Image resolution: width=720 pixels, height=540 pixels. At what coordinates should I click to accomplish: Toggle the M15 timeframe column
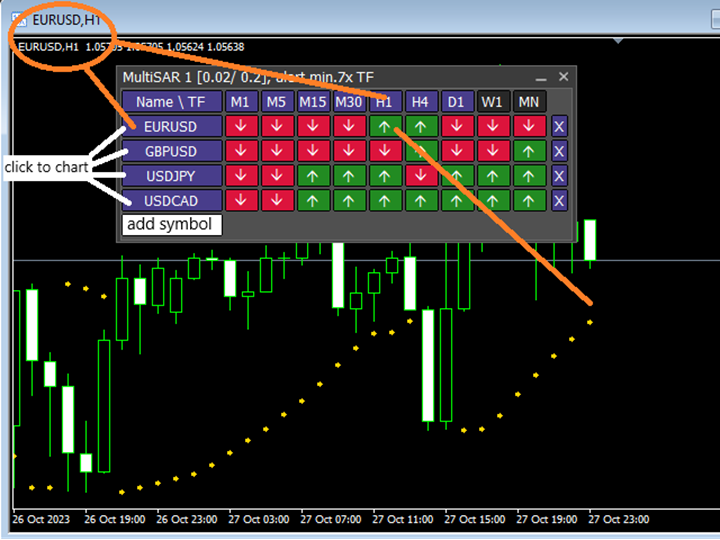point(313,102)
